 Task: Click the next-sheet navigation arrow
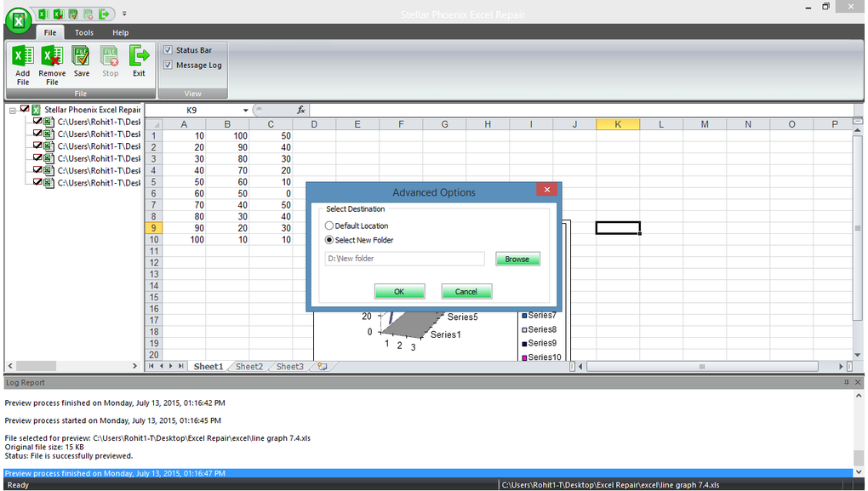pos(170,367)
